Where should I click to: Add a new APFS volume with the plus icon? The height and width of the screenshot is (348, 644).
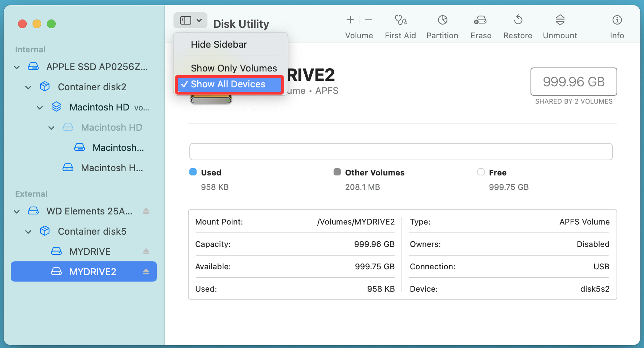(x=350, y=20)
